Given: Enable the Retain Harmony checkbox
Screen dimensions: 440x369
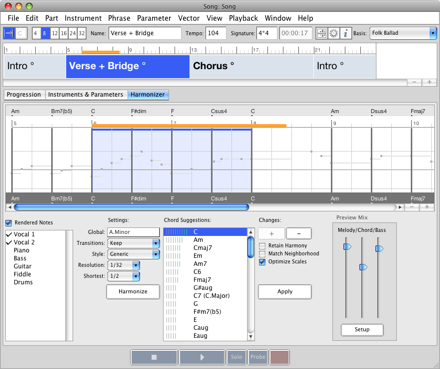Looking at the screenshot, I should [263, 246].
